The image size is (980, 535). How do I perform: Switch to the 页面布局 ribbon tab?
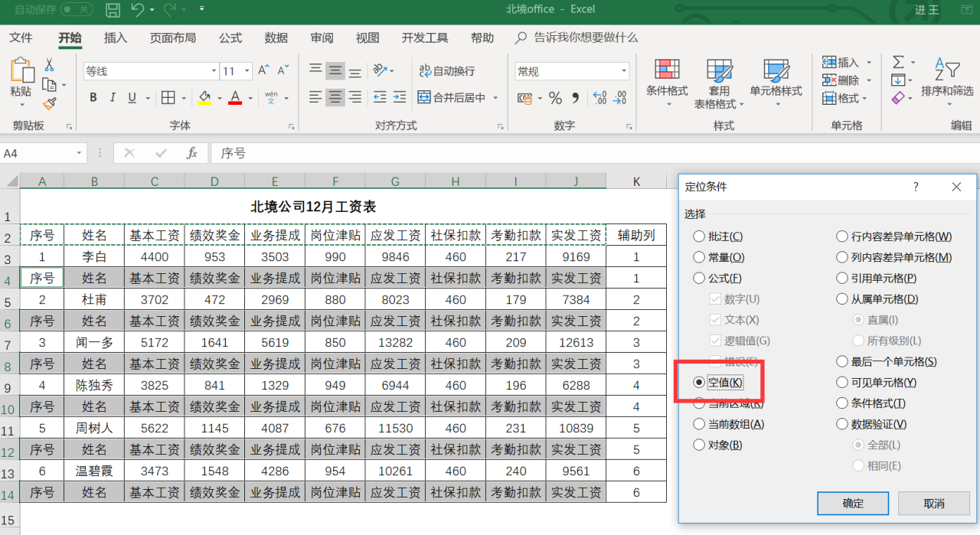coord(173,38)
